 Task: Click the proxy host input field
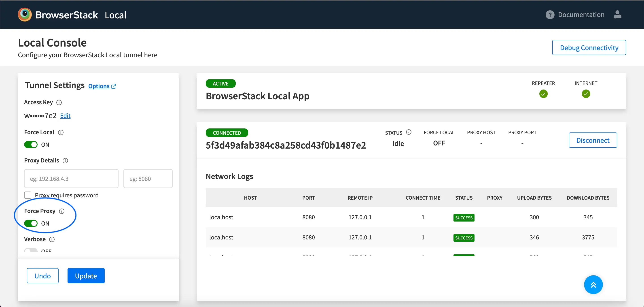pyautogui.click(x=71, y=179)
